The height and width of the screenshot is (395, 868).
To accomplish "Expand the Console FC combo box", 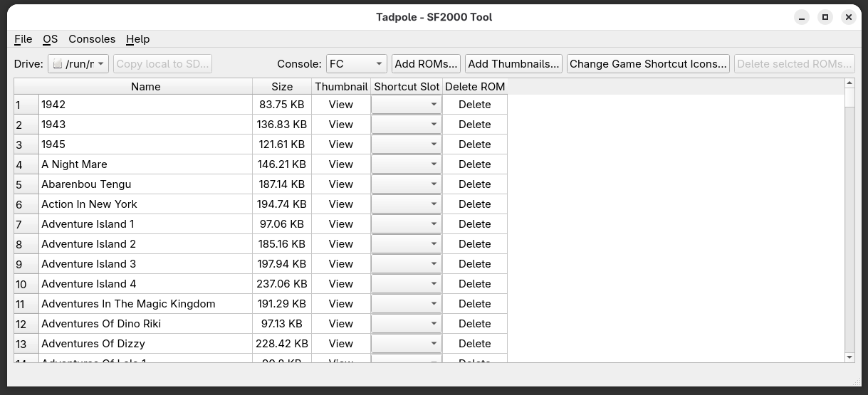I will 356,64.
